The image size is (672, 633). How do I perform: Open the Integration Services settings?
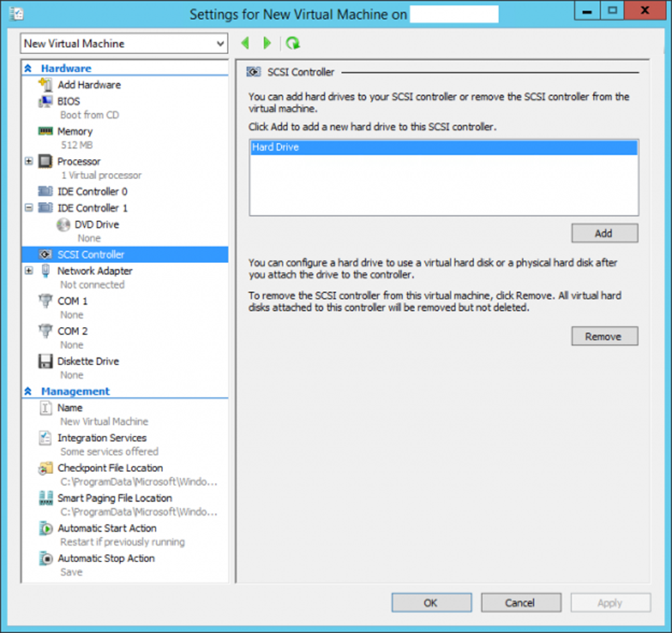(x=102, y=438)
